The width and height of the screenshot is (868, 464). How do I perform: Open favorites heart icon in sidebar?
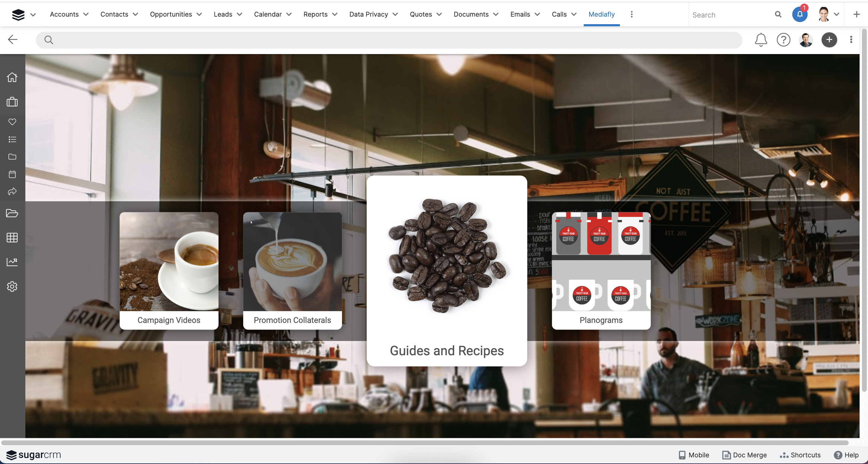12,122
